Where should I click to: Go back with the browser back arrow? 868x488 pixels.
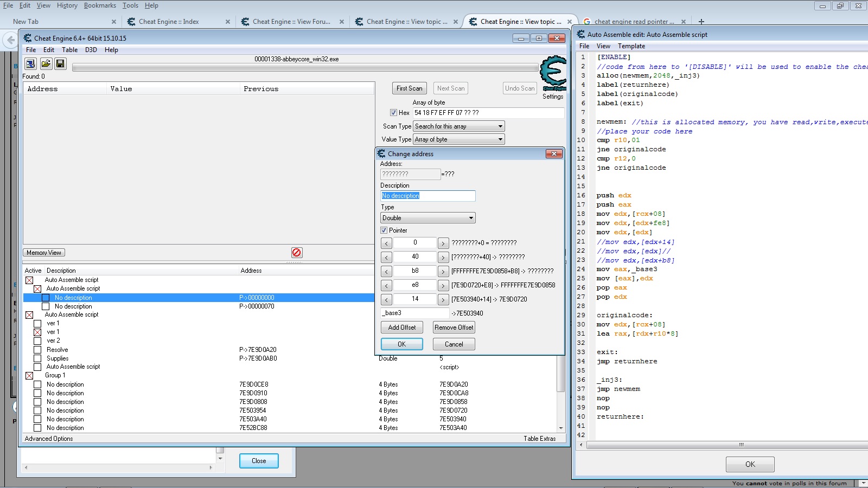10,40
